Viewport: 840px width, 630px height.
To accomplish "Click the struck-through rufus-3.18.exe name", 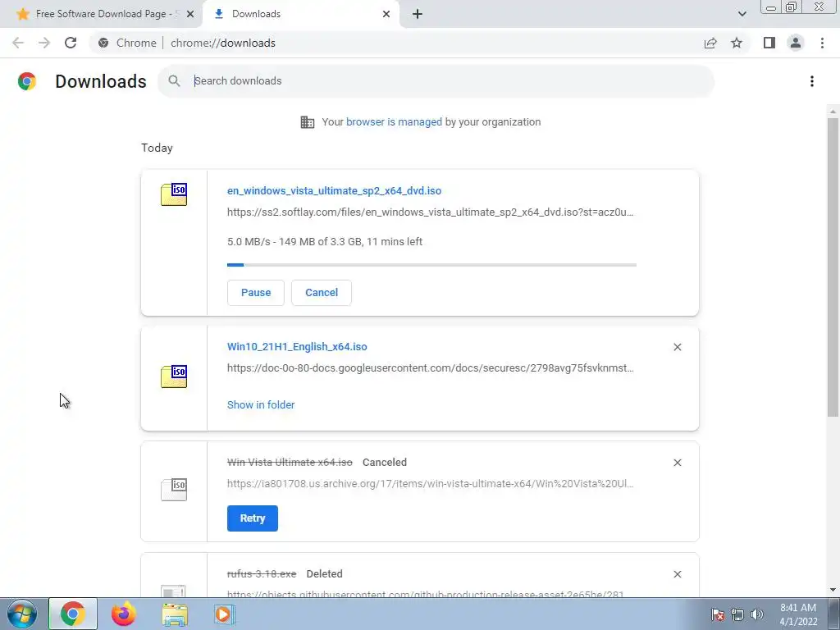I will tap(262, 573).
